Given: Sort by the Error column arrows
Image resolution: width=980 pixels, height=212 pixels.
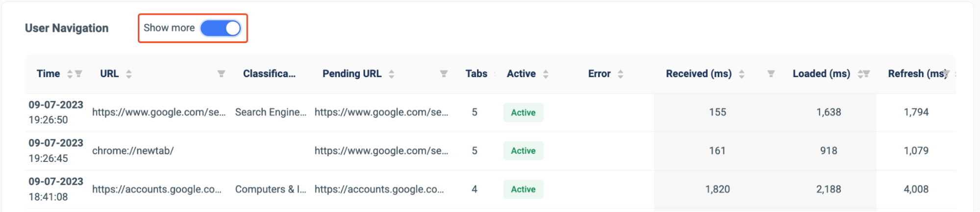Looking at the screenshot, I should pyautogui.click(x=620, y=74).
